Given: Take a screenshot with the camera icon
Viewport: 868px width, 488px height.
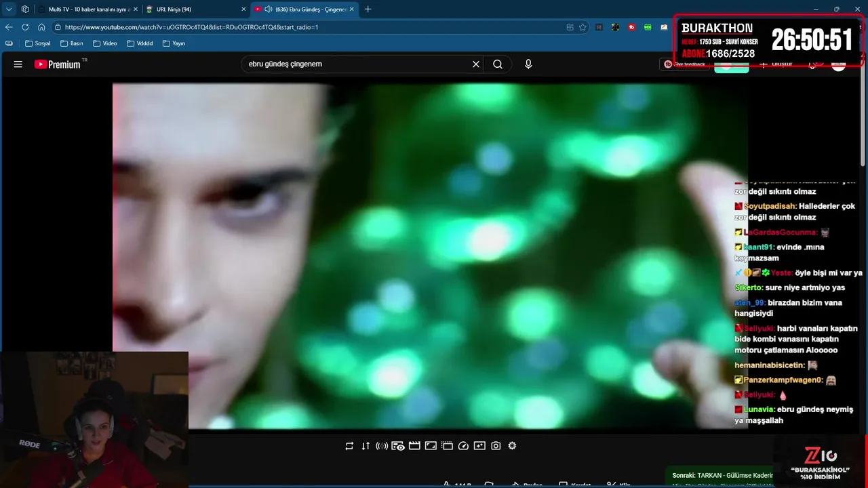Looking at the screenshot, I should [496, 446].
